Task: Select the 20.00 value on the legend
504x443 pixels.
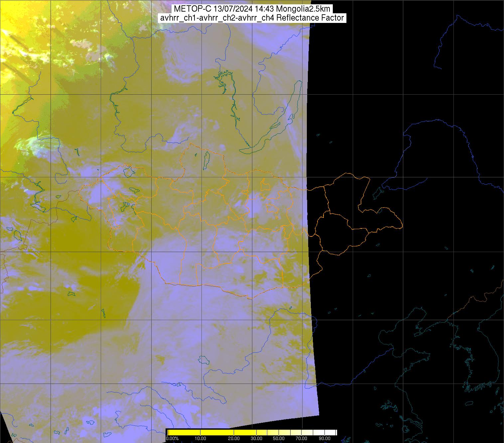Action: [234, 439]
